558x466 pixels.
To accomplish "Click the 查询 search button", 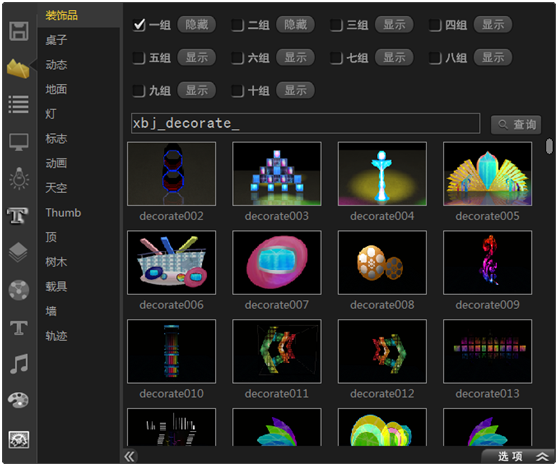I will 516,124.
